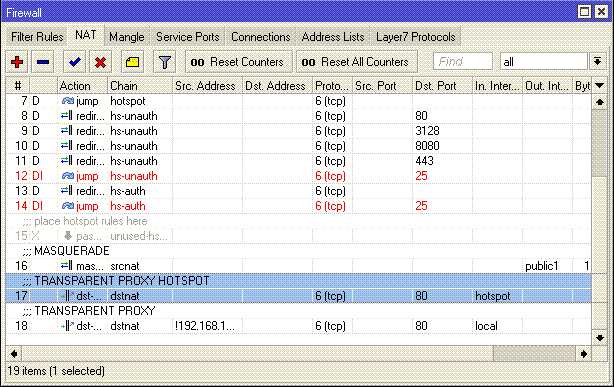614x387 pixels.
Task: Click redirect icon in row 11
Action: pyautogui.click(x=67, y=161)
